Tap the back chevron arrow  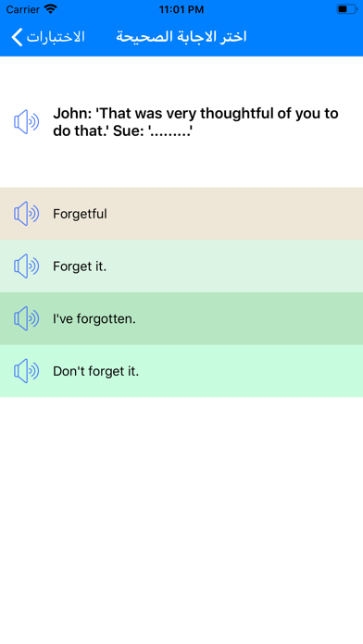(17, 37)
